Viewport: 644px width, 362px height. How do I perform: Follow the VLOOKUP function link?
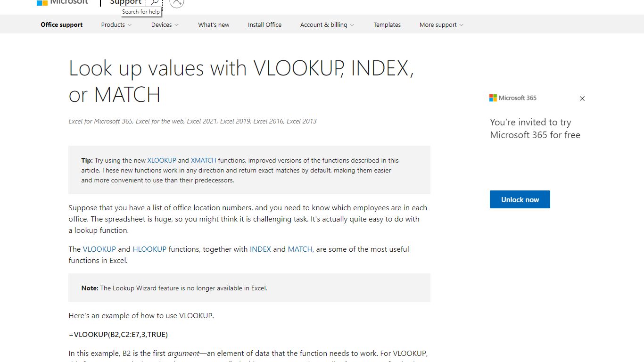[x=99, y=249]
